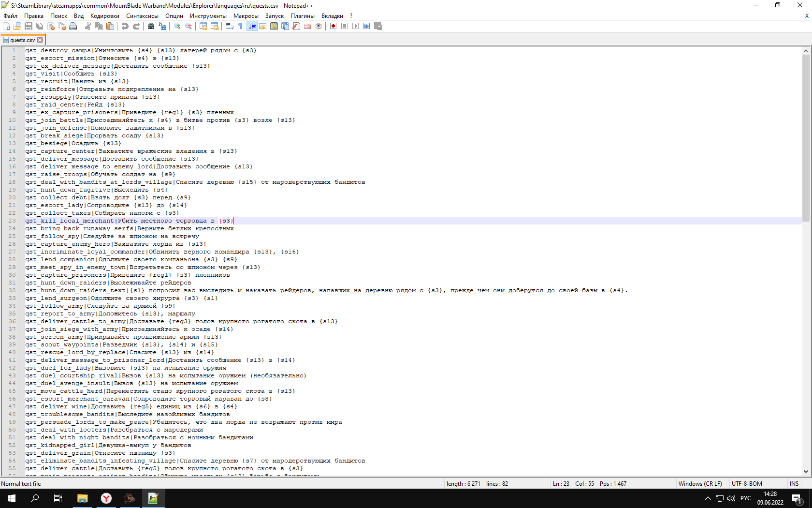Open the Поиск menu

pyautogui.click(x=58, y=16)
